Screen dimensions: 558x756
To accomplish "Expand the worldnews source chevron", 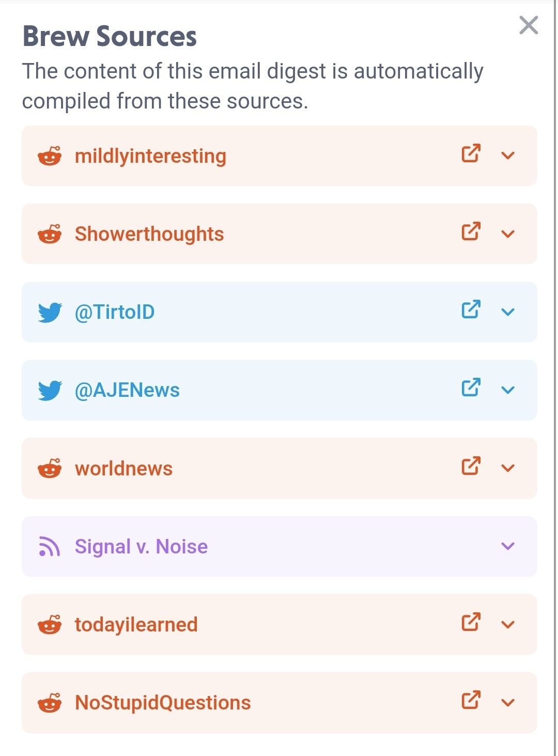I will click(508, 468).
